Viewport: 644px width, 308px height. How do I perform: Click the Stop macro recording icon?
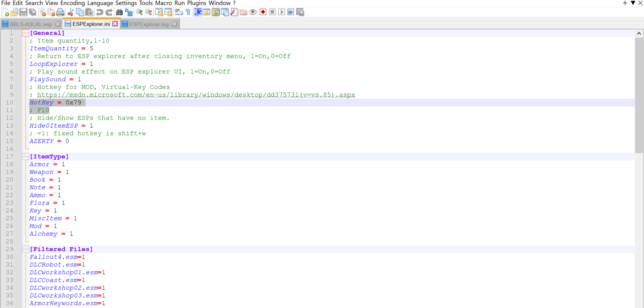click(272, 12)
